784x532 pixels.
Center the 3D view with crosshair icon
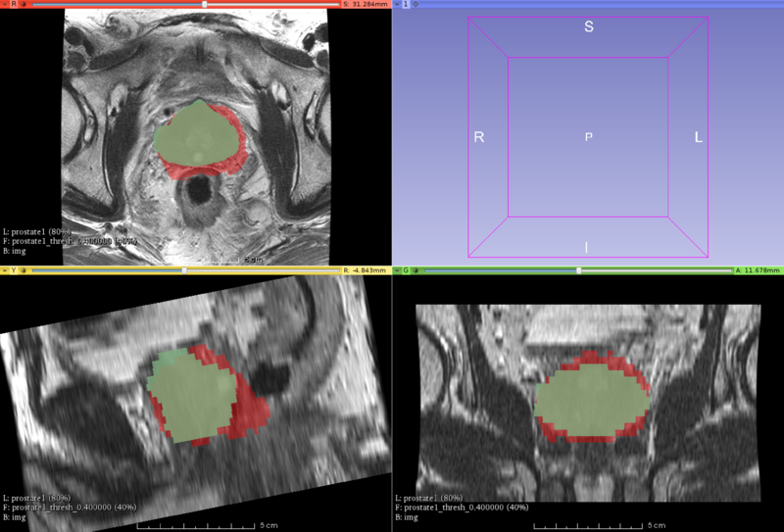(416, 4)
